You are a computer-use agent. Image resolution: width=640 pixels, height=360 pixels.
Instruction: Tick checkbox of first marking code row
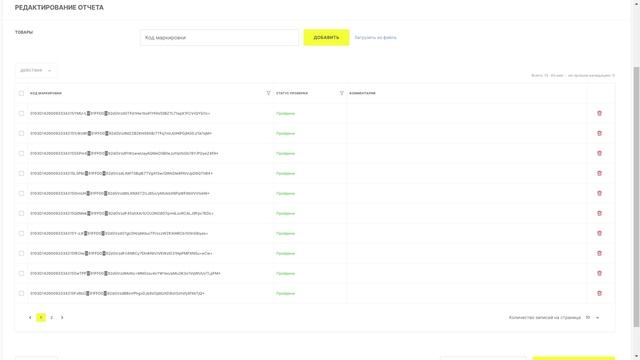click(21, 113)
